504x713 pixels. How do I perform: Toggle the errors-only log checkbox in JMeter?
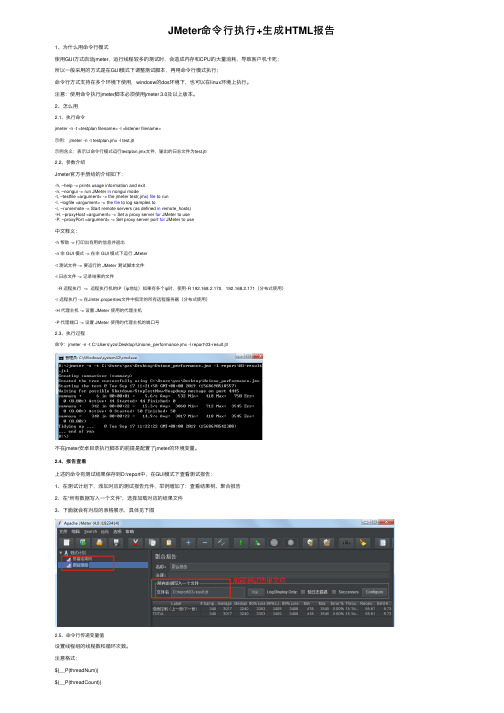point(303,592)
